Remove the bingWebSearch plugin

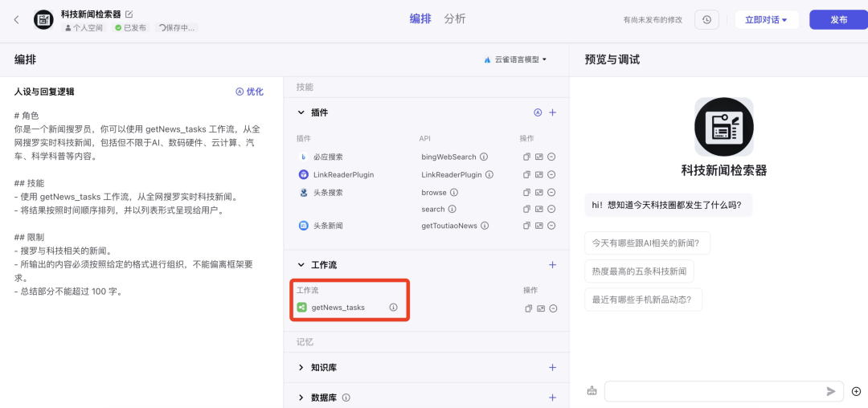[x=551, y=157]
